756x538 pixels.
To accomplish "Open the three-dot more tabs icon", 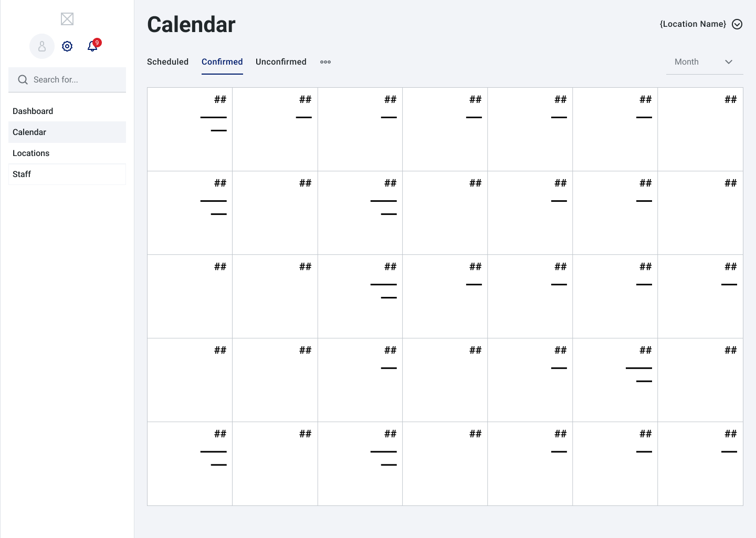I will [x=325, y=62].
